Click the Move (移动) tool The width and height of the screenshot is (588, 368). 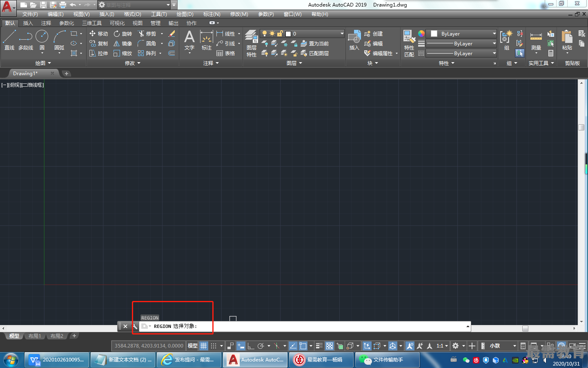[98, 34]
